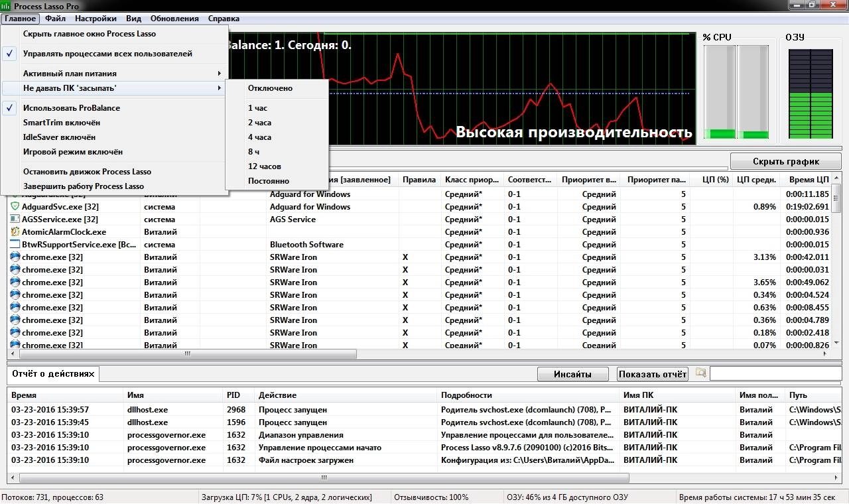Screen dimensions: 849x504
Task: Open the Файл menu
Action: (55, 19)
